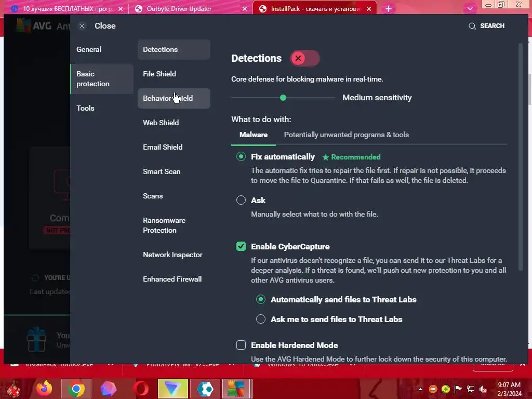Close the AVG settings panel via X icon
The height and width of the screenshot is (399, 532).
click(82, 26)
